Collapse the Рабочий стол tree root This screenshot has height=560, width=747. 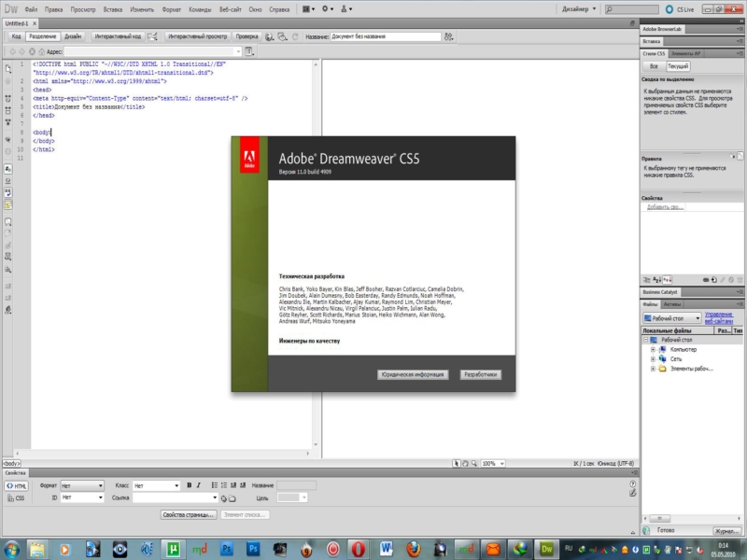(x=646, y=340)
